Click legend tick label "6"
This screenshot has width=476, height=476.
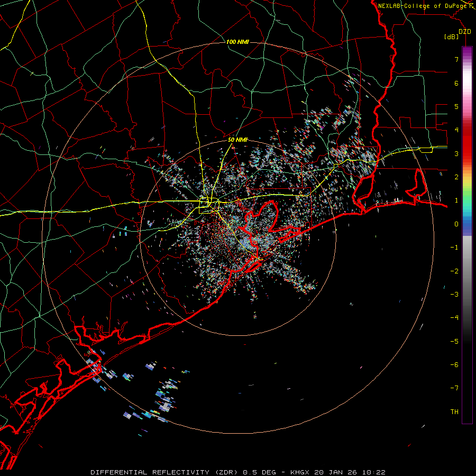[456, 83]
